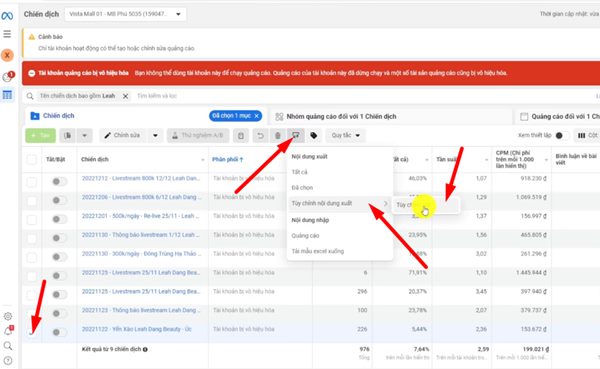Click the green 'Tạo' create button
The image size is (600, 369).
point(41,136)
